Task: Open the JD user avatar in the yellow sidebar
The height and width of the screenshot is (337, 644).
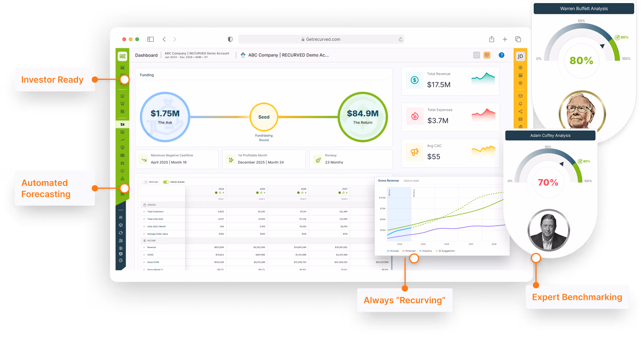Action: [520, 56]
